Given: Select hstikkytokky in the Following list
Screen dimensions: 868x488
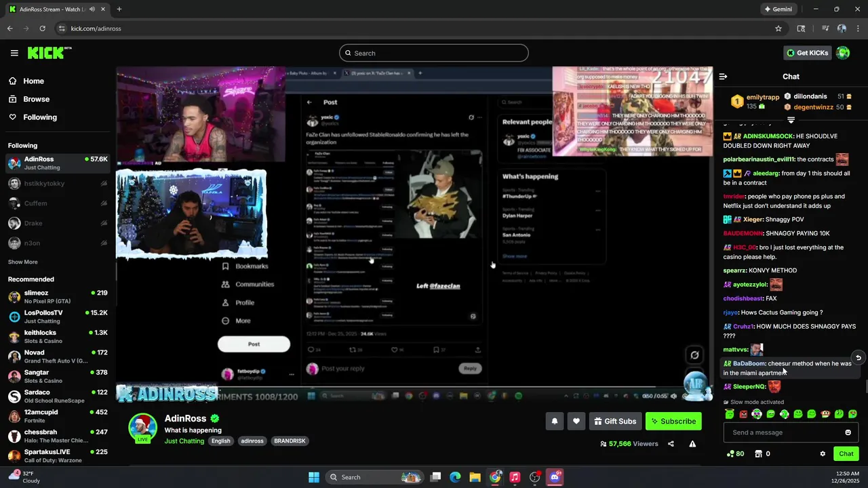Looking at the screenshot, I should tap(58, 184).
